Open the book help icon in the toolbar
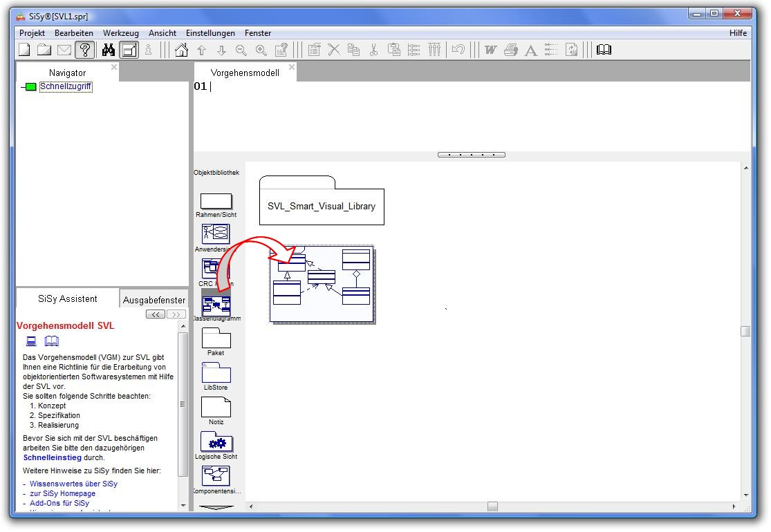The image size is (771, 532). click(x=604, y=50)
